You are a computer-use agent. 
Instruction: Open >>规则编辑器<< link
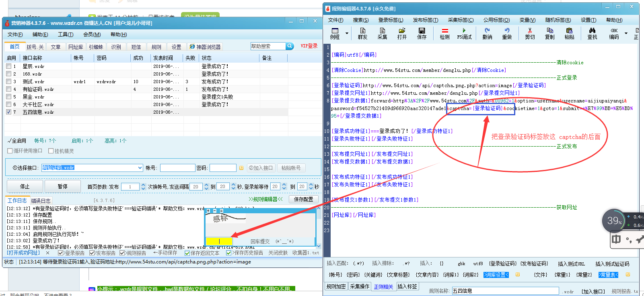pos(265,199)
